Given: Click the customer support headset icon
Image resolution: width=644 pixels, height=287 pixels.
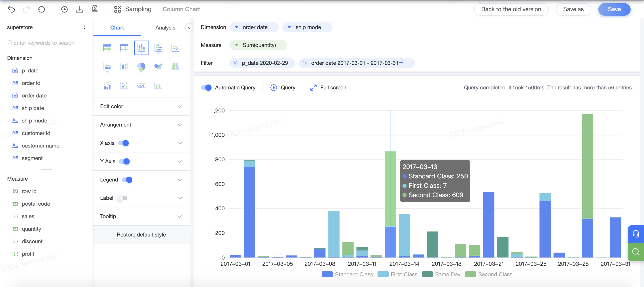Looking at the screenshot, I should point(636,234).
